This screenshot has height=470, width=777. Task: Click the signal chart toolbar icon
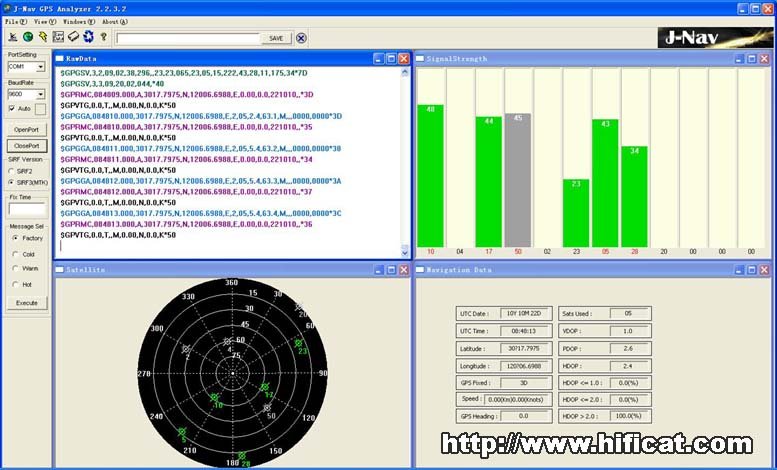coord(58,37)
